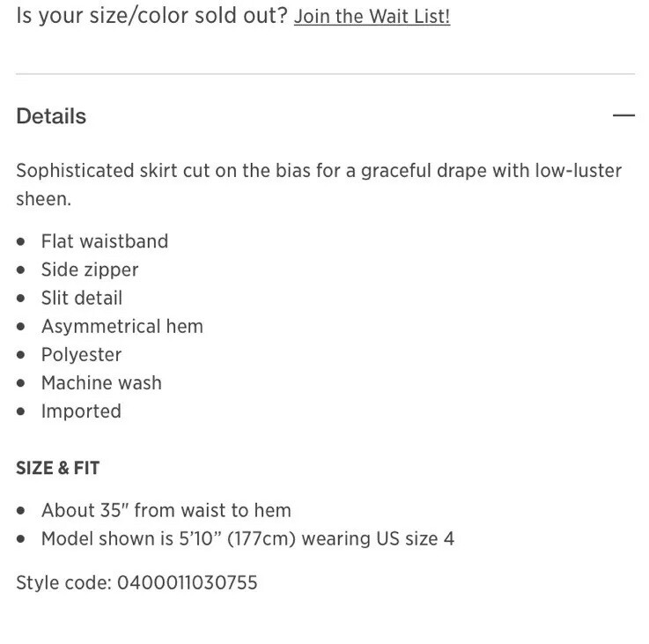Screen dimensions: 649x644
Task: Open the Join the Wait List link
Action: tap(372, 17)
